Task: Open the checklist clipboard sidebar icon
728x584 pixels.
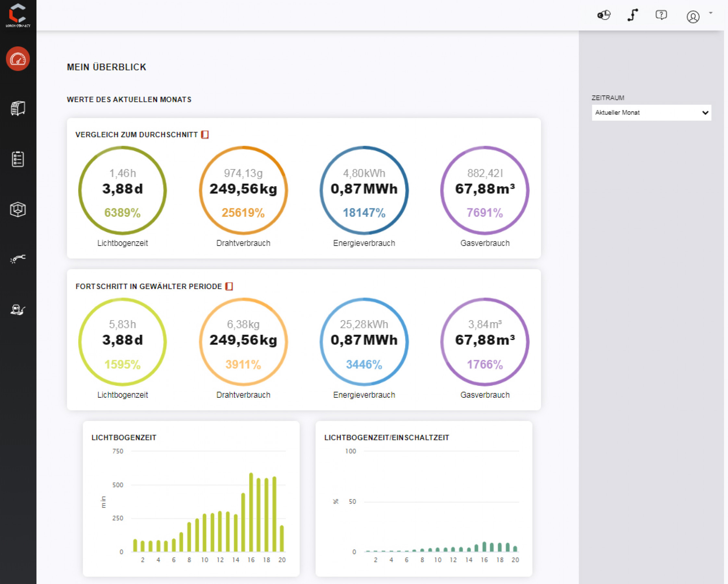Action: pos(18,159)
